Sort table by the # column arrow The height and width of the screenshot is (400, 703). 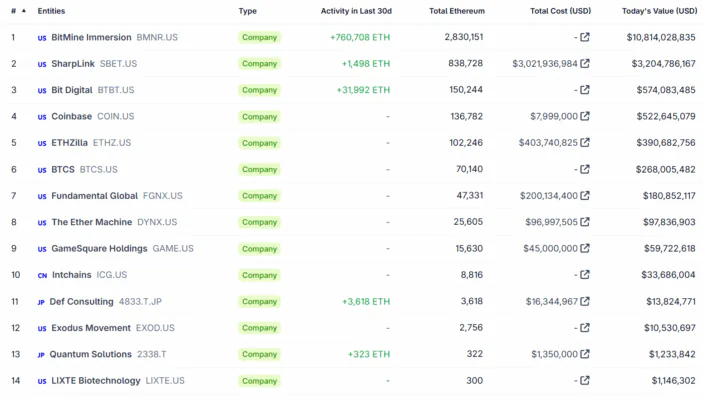pos(23,11)
